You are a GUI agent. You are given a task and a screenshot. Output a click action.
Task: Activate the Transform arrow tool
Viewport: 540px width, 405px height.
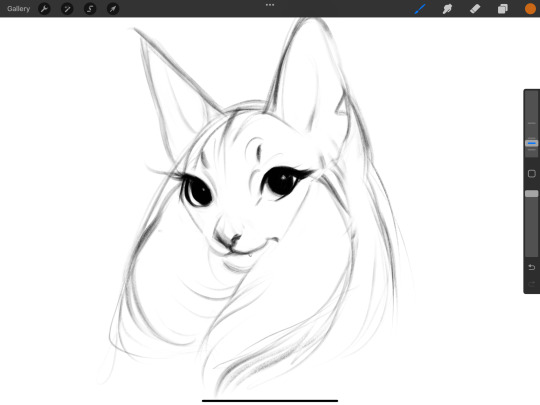click(113, 9)
